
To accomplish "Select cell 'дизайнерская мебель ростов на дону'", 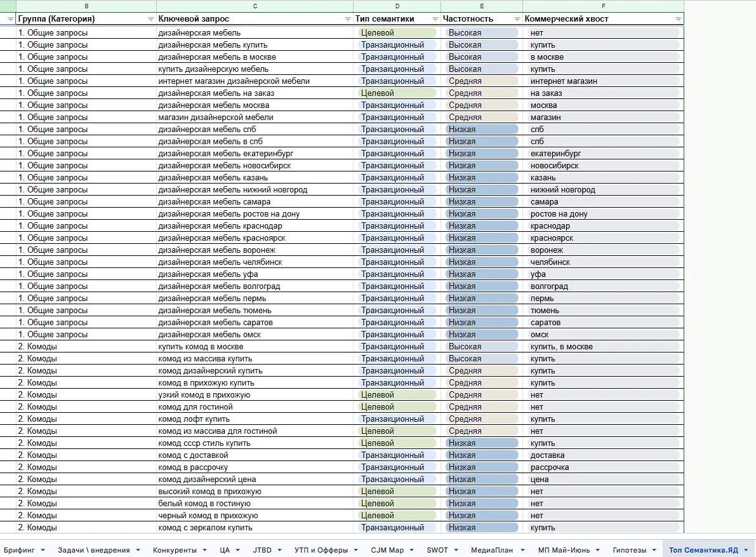I will pyautogui.click(x=255, y=213).
